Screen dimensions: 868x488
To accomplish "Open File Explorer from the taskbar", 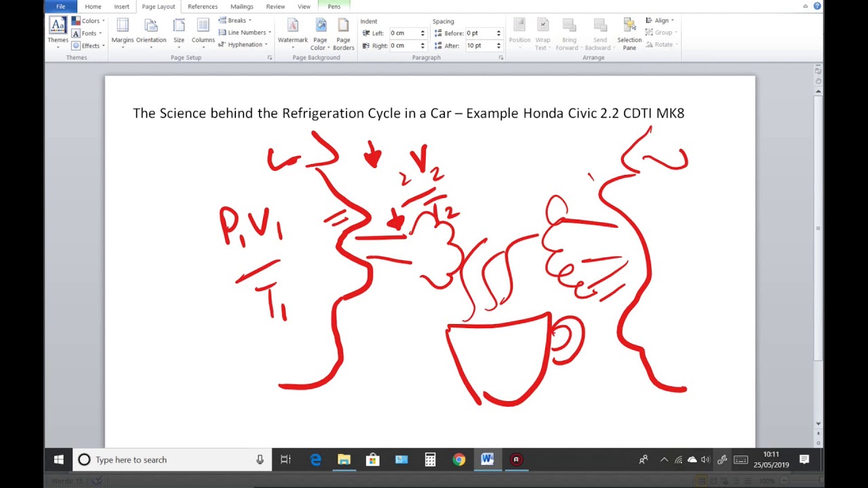I will (344, 460).
